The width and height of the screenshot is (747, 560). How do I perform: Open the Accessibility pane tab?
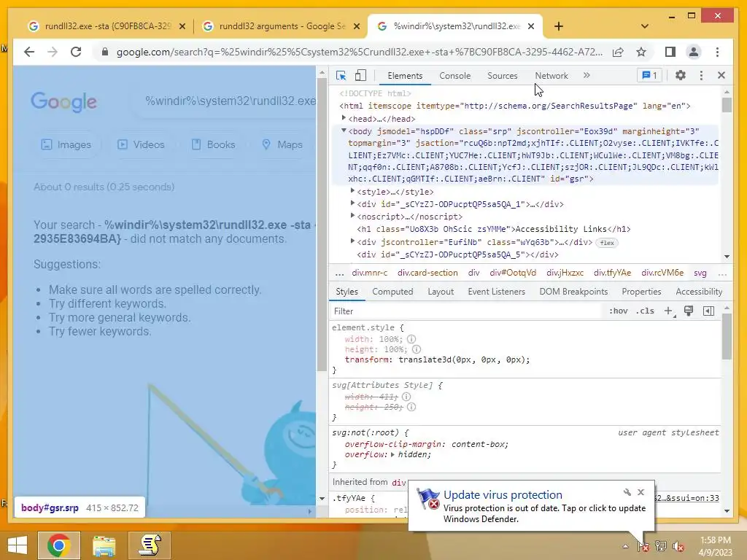click(x=699, y=292)
